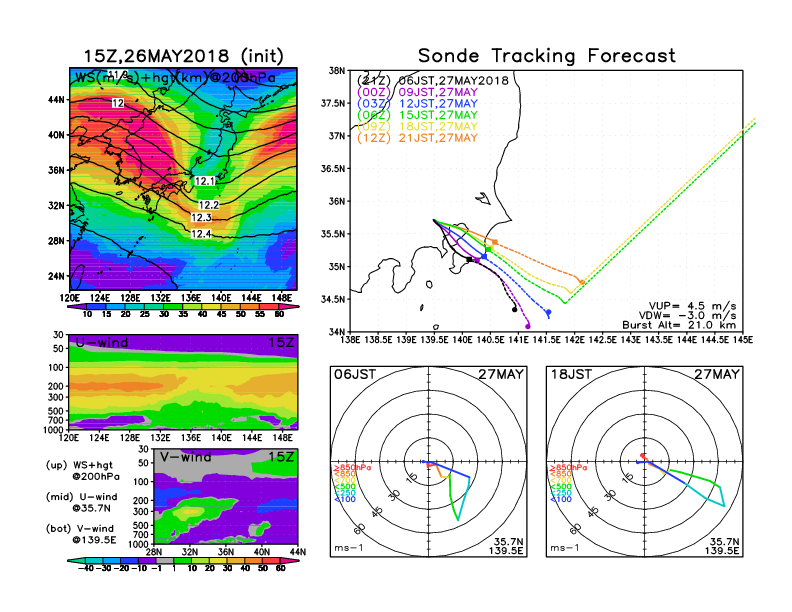Select the yellow "(09Z) 18JST,27MAY" legend entry
This screenshot has width=792, height=612.
417,127
